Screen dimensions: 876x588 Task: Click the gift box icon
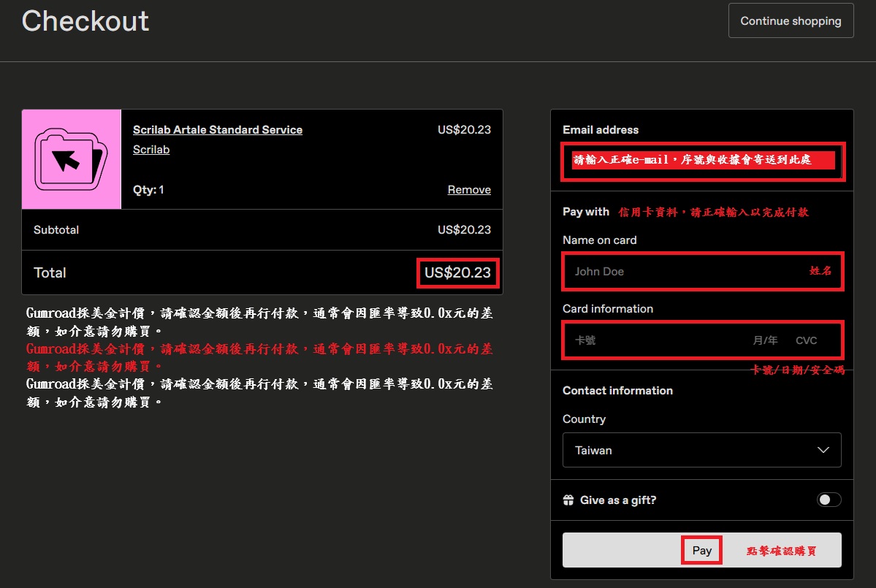click(568, 500)
